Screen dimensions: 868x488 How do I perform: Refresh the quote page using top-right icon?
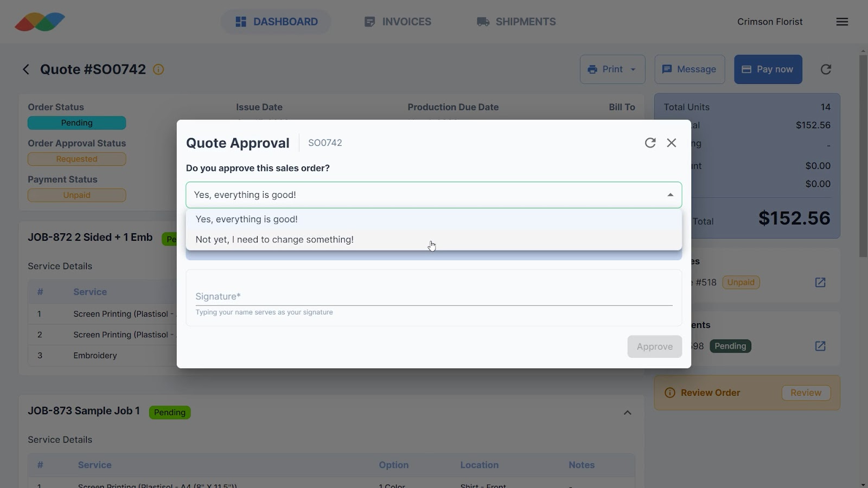click(x=826, y=69)
